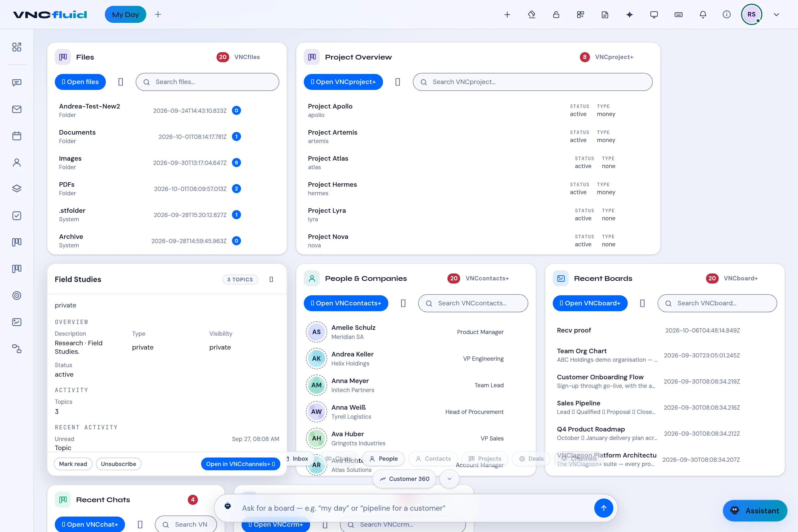Click Mark read in Field Studies

pos(73,464)
